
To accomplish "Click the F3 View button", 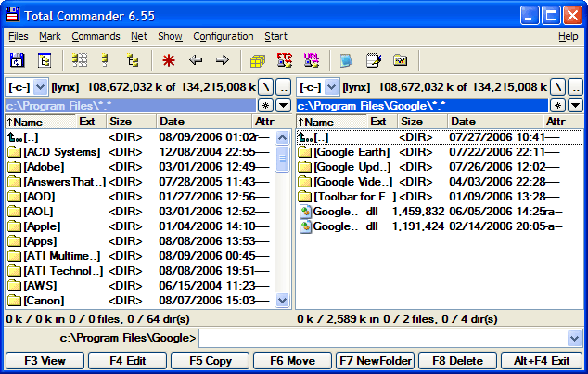I will (45, 361).
